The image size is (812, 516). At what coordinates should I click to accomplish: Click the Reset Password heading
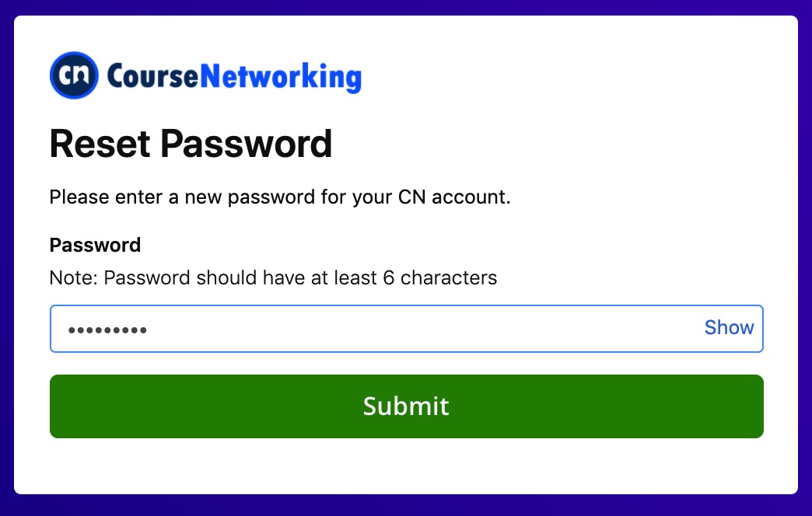click(x=191, y=144)
